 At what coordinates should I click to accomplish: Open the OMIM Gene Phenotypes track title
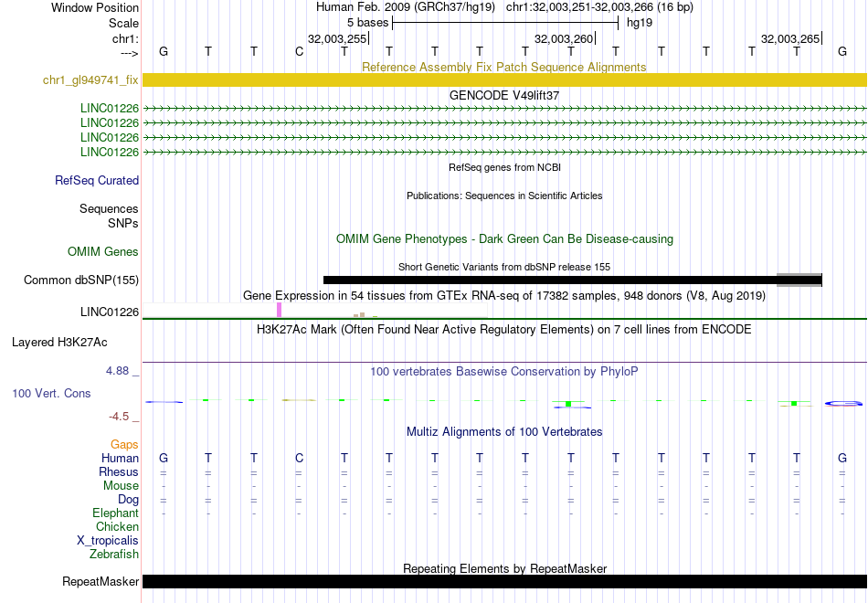(x=505, y=239)
